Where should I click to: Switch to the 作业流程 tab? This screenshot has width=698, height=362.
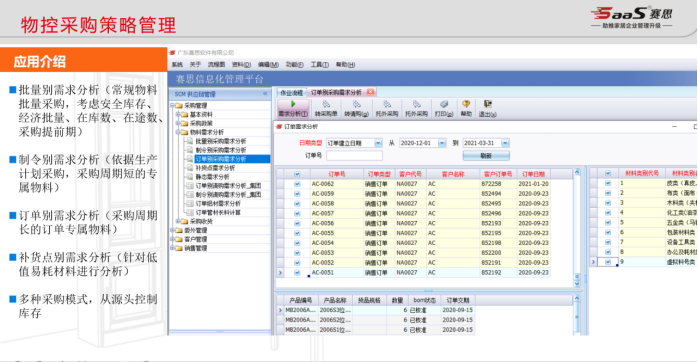pos(292,93)
